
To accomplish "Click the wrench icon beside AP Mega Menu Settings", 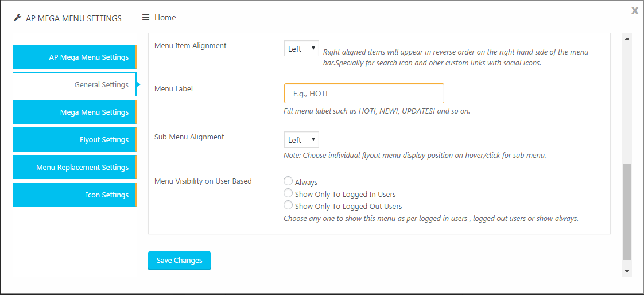I will (17, 18).
